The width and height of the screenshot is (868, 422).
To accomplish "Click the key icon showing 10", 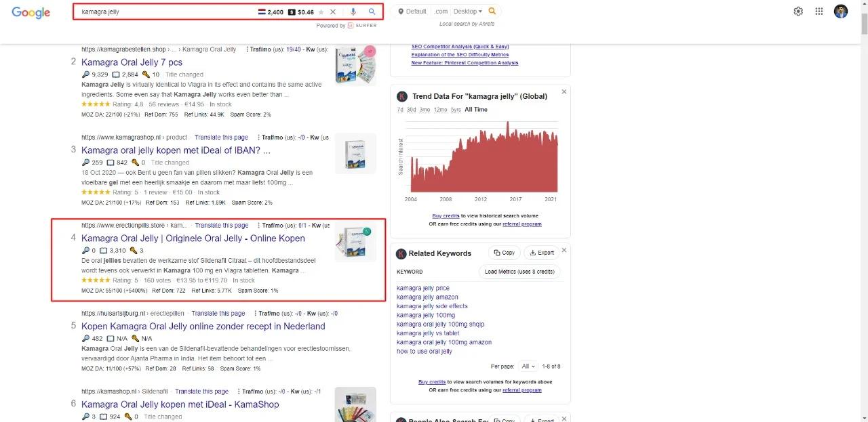I will (x=145, y=75).
